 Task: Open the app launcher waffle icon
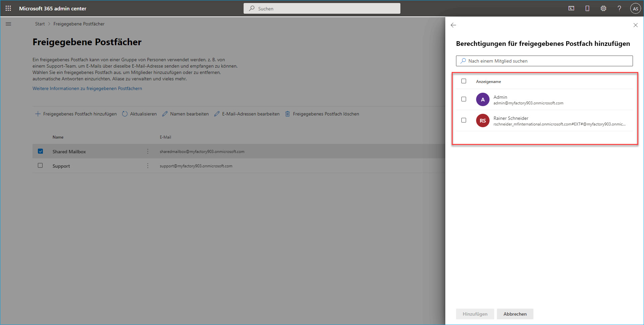coord(8,8)
